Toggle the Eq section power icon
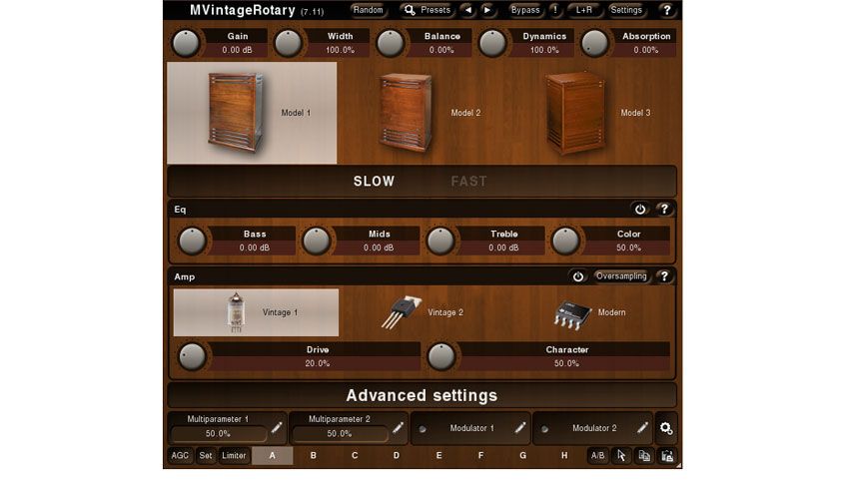The height and width of the screenshot is (504, 849). pyautogui.click(x=640, y=209)
